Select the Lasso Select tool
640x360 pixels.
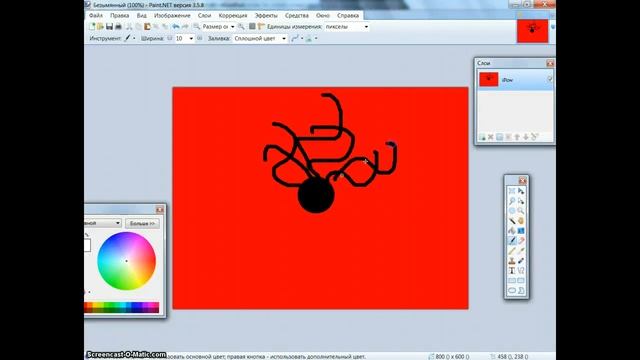pyautogui.click(x=512, y=201)
